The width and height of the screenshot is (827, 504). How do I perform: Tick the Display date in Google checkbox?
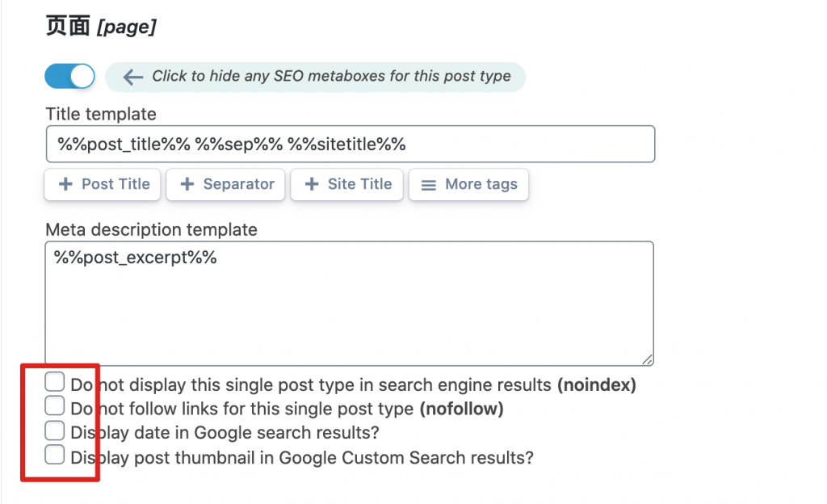click(55, 430)
